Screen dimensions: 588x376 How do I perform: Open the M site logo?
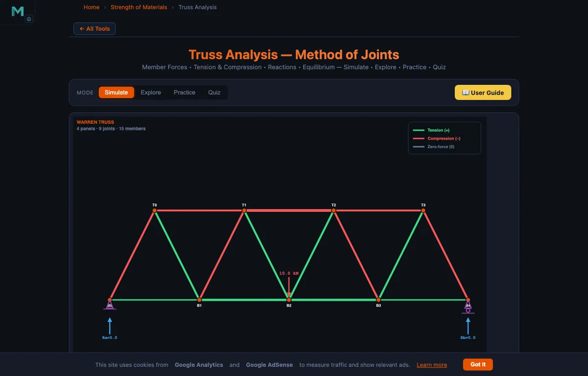(17, 11)
